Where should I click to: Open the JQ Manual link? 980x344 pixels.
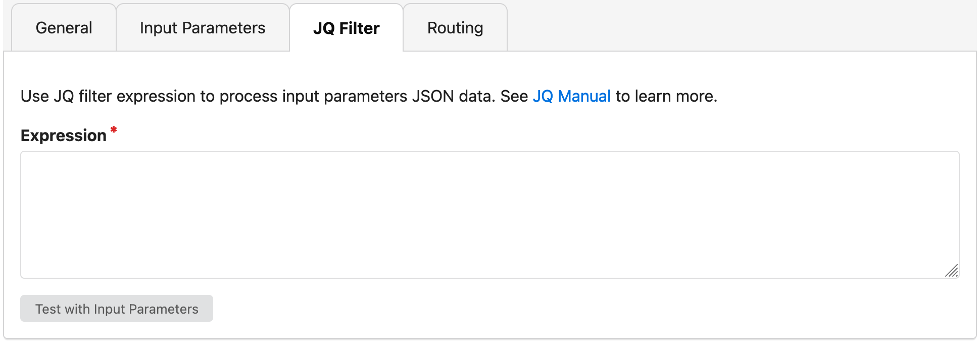pyautogui.click(x=571, y=96)
